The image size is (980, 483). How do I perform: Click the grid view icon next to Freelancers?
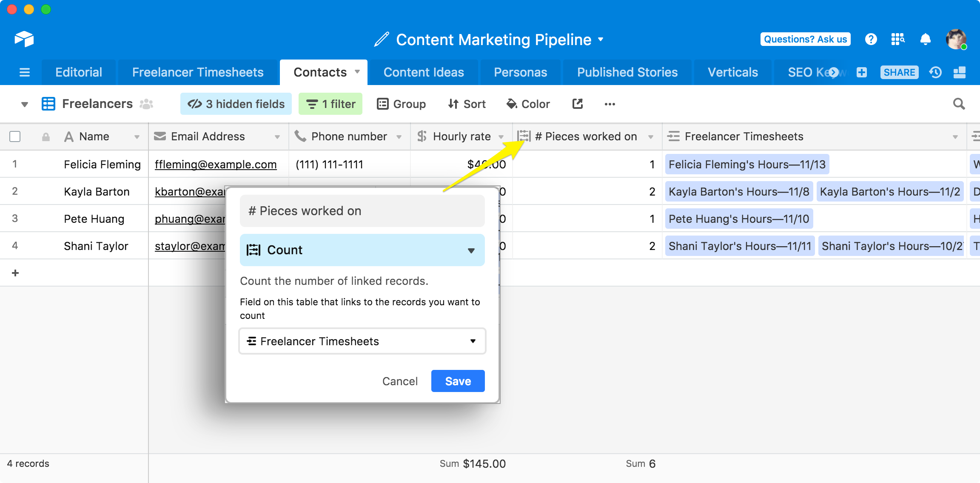48,104
